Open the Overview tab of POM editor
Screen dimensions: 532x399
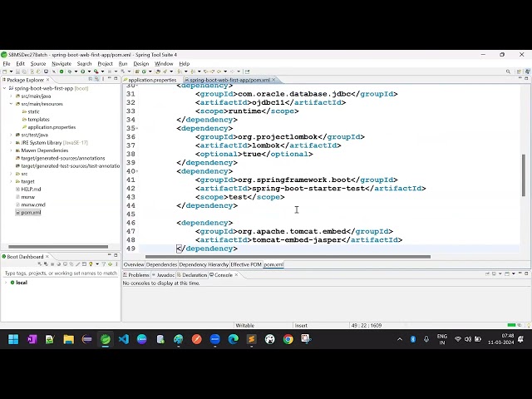click(x=134, y=264)
